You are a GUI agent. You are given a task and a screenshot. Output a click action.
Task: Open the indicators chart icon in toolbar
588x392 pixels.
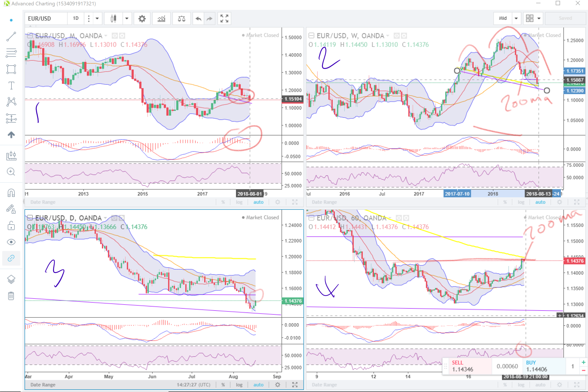(161, 18)
